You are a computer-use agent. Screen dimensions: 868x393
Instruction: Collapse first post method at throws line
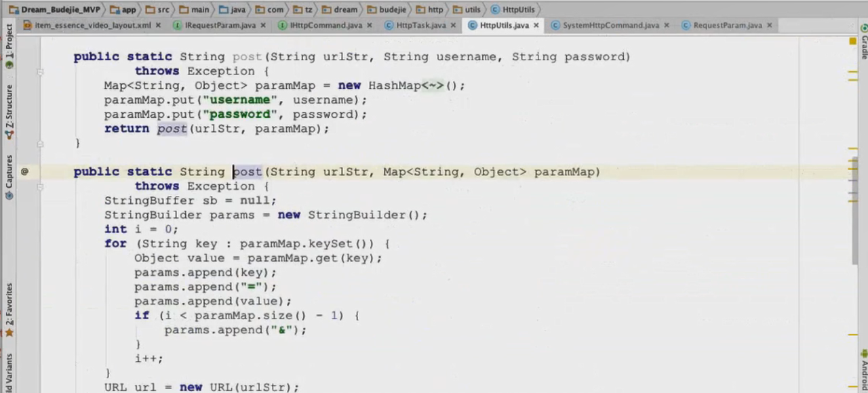click(40, 71)
